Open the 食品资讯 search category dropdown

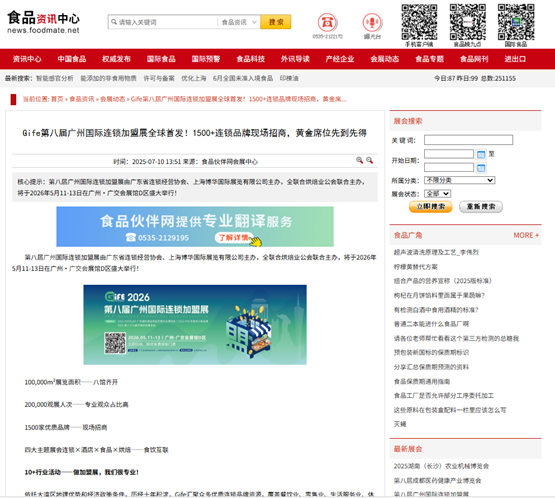pyautogui.click(x=239, y=22)
